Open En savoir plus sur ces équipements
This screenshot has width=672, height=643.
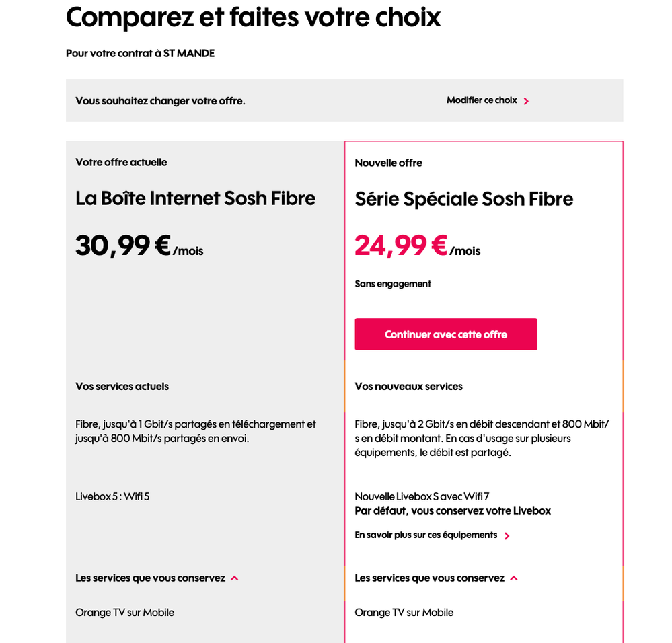click(426, 535)
